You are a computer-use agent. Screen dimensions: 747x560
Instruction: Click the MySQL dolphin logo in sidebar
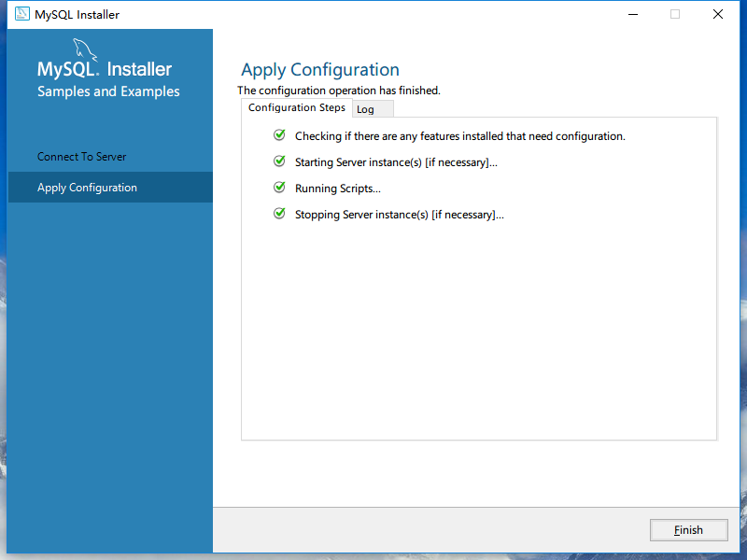coord(84,49)
